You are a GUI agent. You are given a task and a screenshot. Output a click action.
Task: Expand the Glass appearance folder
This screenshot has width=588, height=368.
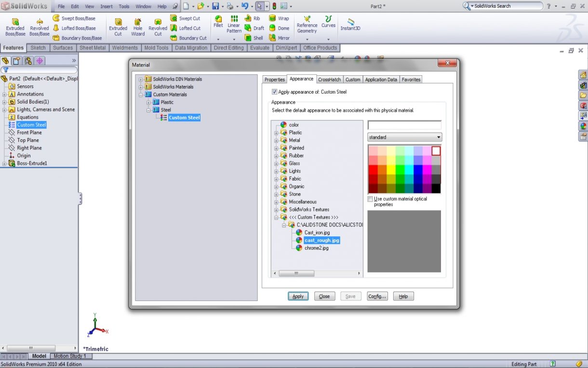(x=276, y=164)
